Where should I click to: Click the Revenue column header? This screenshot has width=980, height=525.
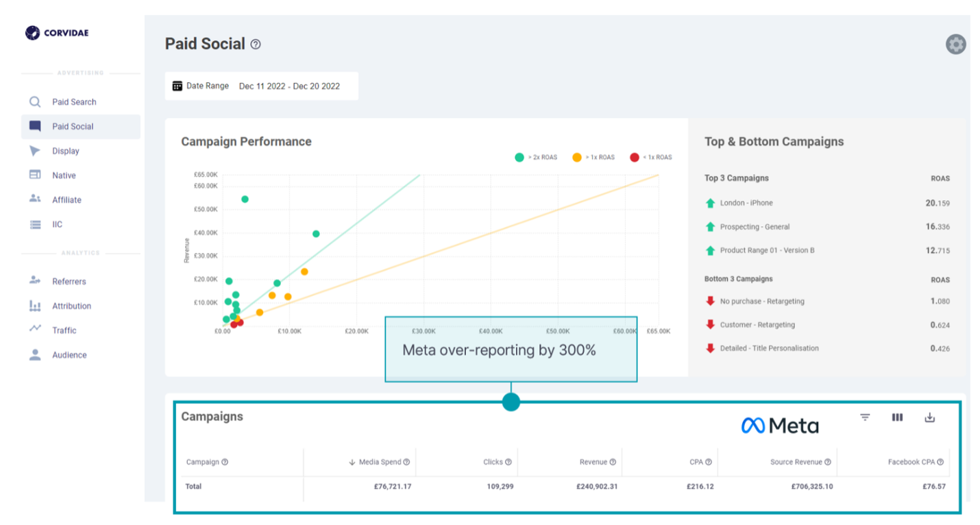(593, 462)
